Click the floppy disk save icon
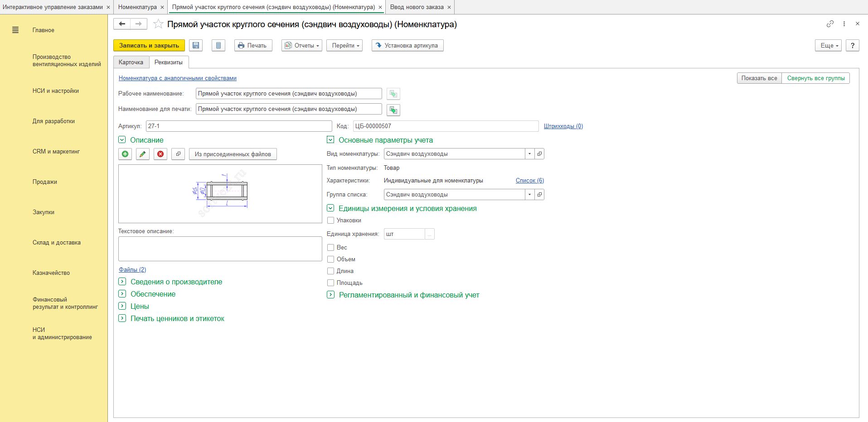The image size is (868, 422). (x=196, y=45)
